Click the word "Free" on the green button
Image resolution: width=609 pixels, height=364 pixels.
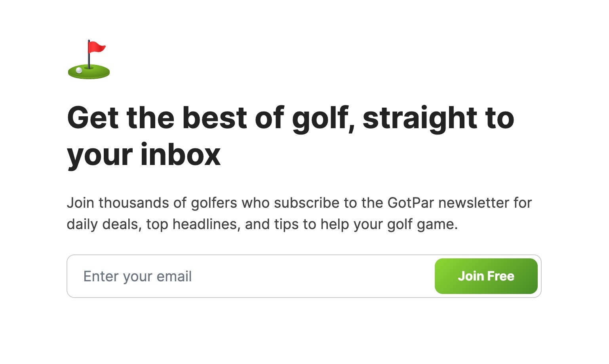tap(501, 276)
